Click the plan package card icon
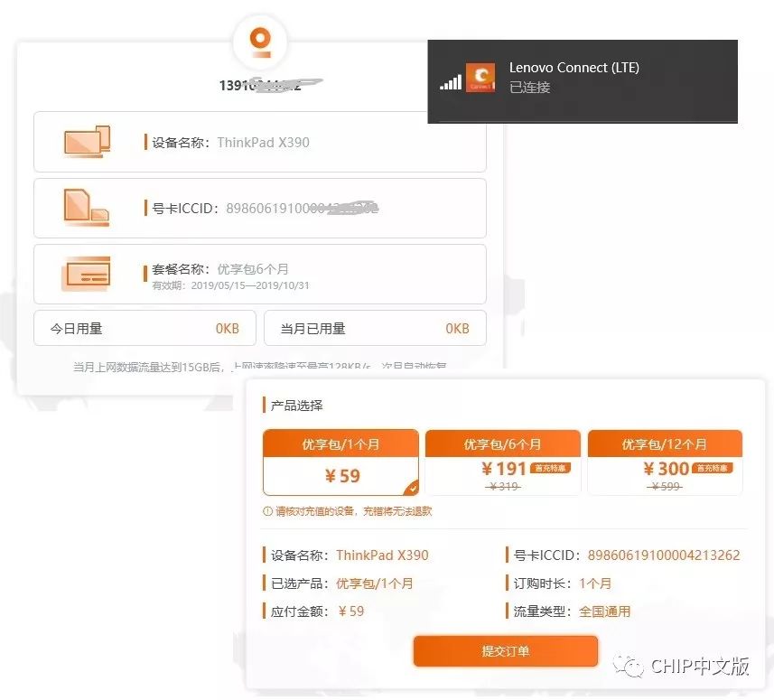The image size is (774, 700). click(87, 274)
